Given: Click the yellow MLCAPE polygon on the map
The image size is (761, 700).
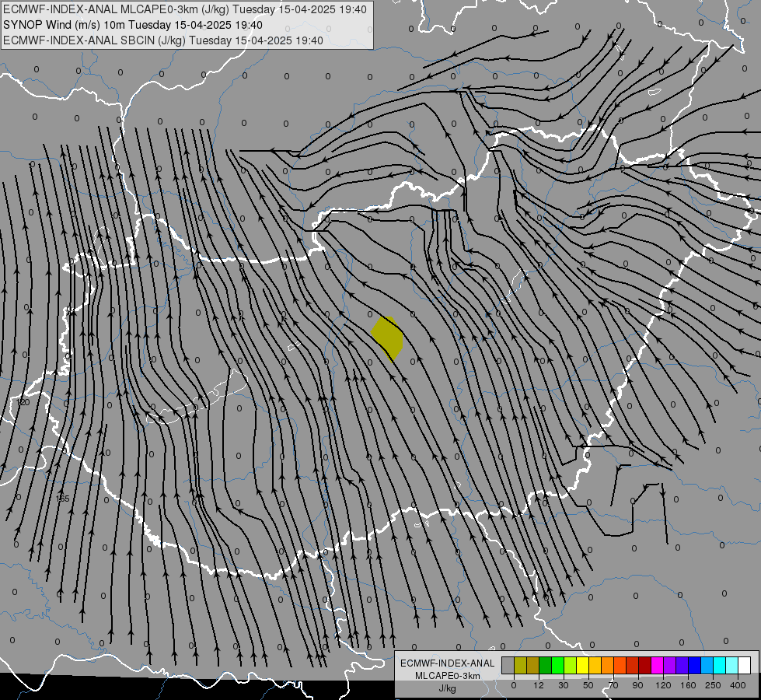Looking at the screenshot, I should [x=387, y=338].
